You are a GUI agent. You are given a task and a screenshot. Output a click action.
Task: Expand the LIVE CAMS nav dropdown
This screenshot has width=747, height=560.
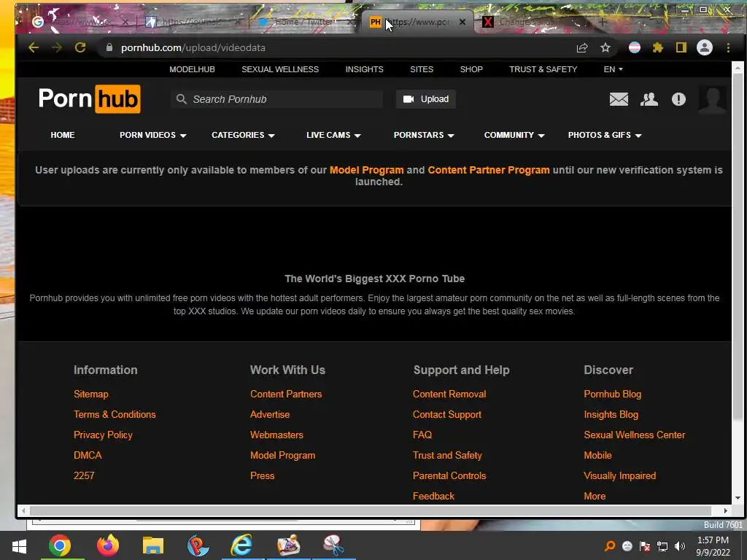click(x=333, y=135)
